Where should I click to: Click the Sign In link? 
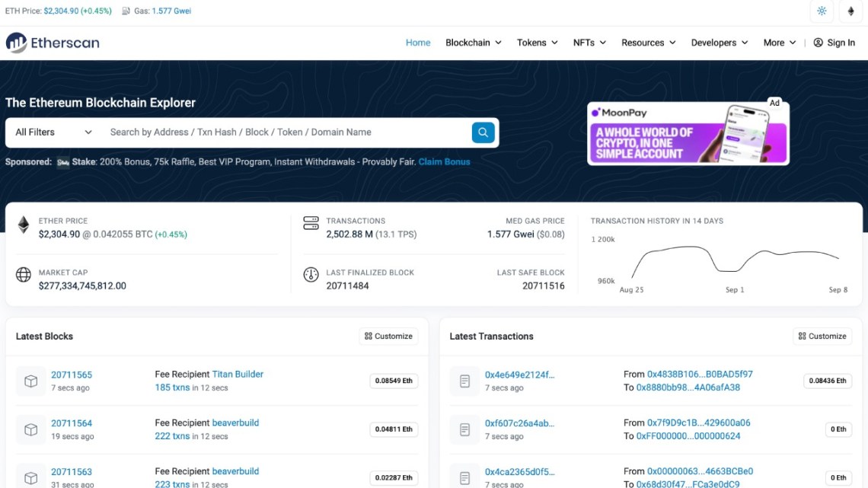coord(834,43)
